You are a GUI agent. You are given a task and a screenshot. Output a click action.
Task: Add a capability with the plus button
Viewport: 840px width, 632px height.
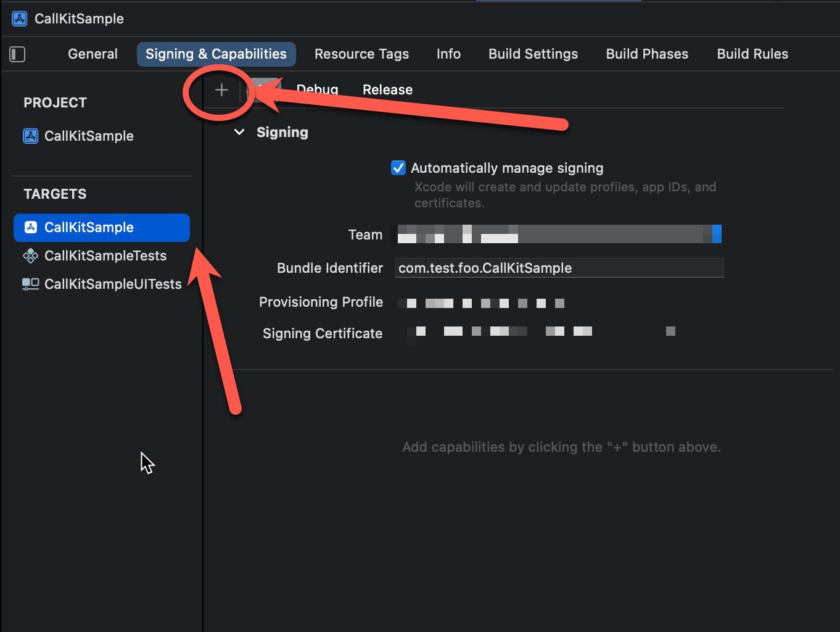[x=221, y=90]
